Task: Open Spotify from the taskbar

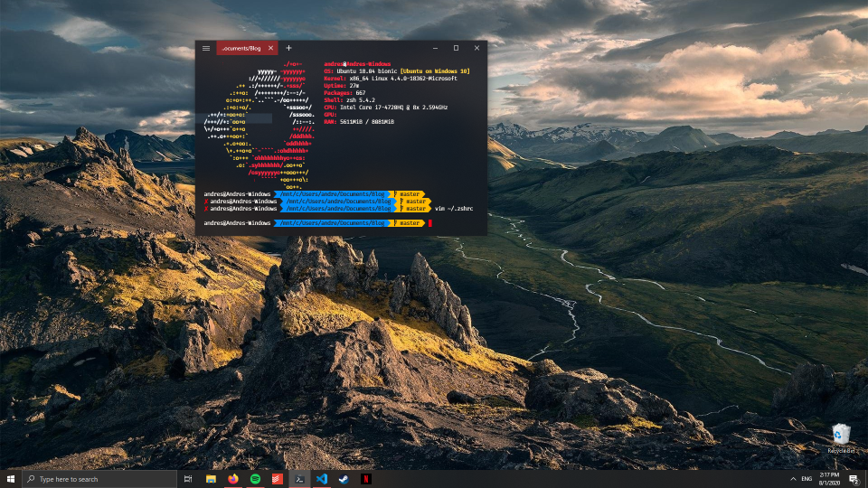Action: point(255,479)
